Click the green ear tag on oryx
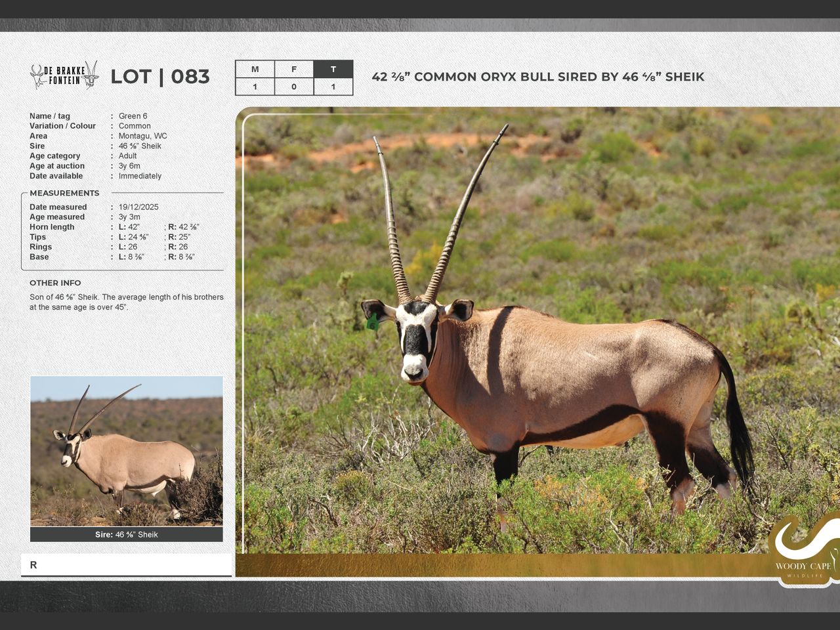 click(372, 322)
